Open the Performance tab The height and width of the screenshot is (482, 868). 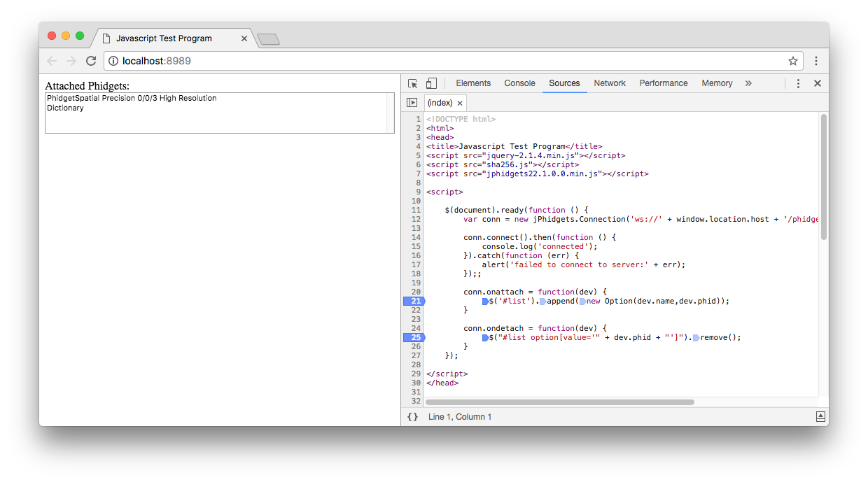pyautogui.click(x=664, y=83)
